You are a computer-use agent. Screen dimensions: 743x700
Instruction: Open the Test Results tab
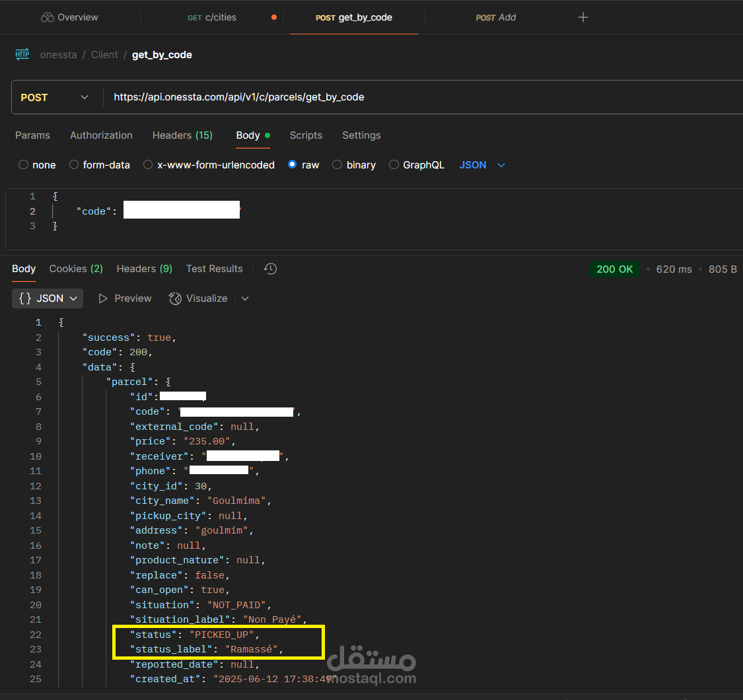coord(214,269)
